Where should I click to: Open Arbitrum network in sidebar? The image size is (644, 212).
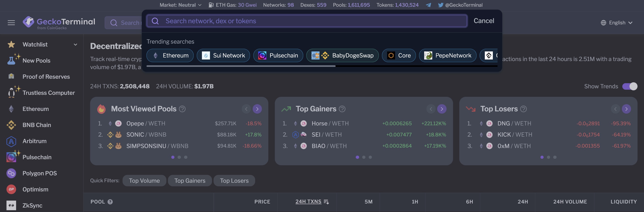pos(34,141)
